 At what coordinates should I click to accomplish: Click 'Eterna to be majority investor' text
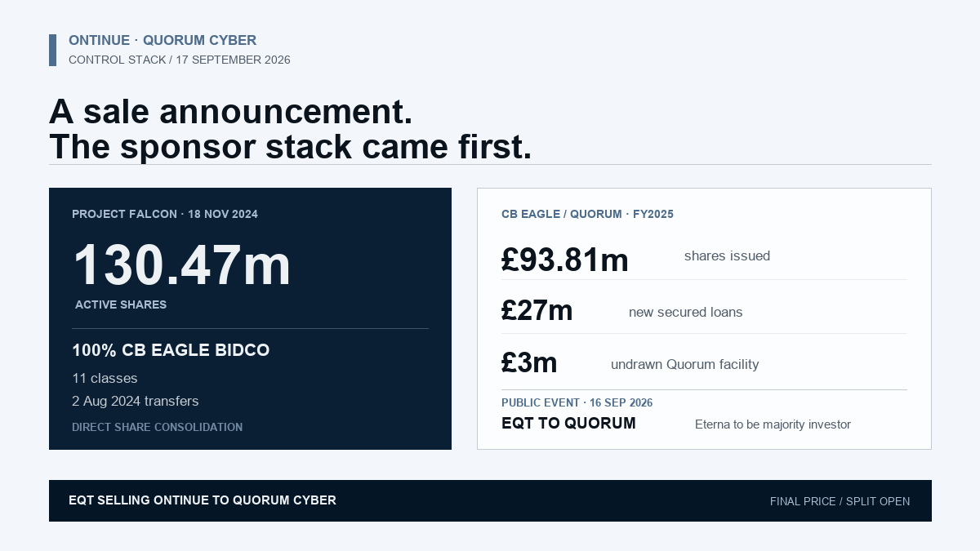pyautogui.click(x=773, y=424)
